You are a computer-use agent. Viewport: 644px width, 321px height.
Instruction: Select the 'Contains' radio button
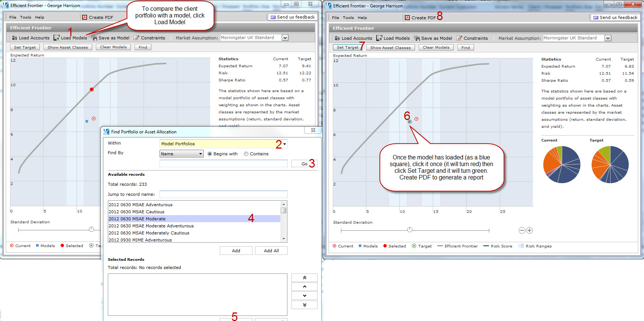click(x=246, y=154)
